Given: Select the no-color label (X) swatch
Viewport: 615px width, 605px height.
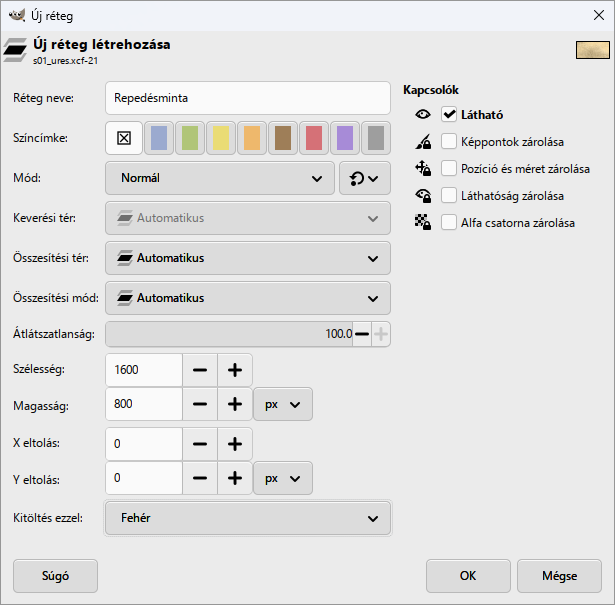Looking at the screenshot, I should [124, 138].
